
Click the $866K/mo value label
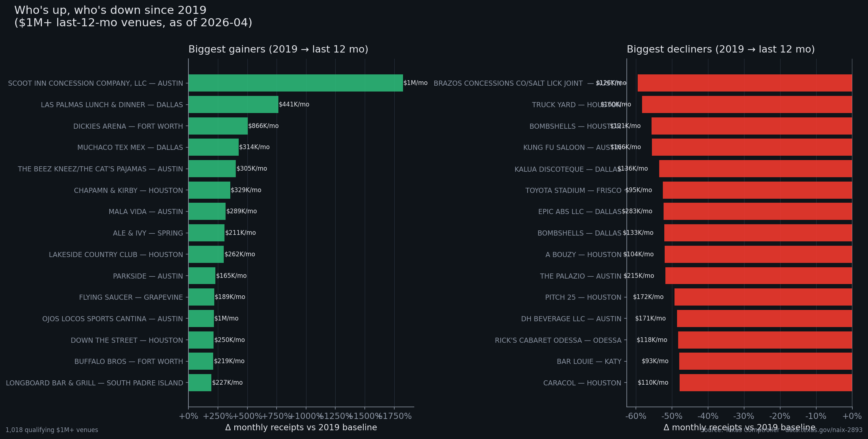click(263, 126)
